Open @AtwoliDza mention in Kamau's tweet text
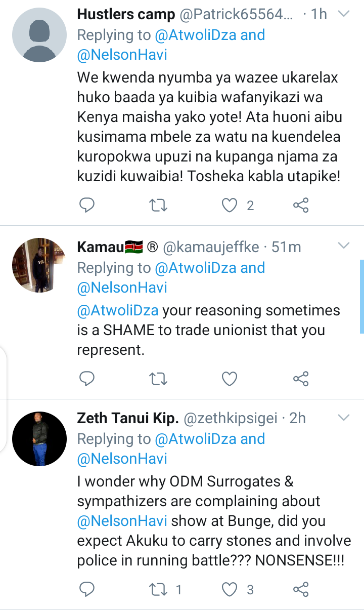Screen dimensions: 364x610 click(x=118, y=310)
